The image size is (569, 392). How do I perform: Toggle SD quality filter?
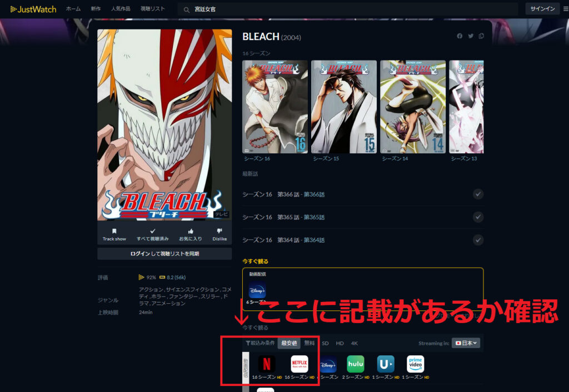[325, 343]
